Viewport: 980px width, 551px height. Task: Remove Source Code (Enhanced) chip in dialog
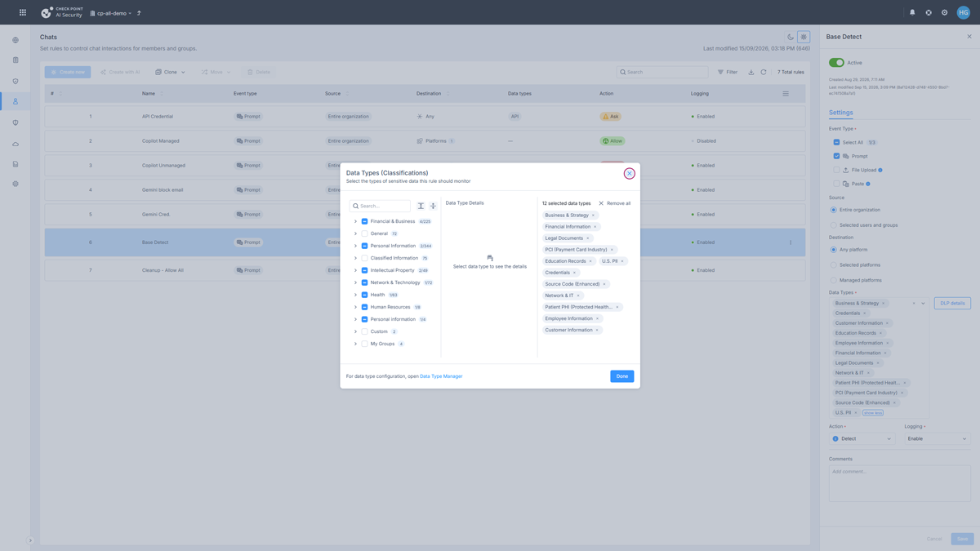pyautogui.click(x=604, y=284)
